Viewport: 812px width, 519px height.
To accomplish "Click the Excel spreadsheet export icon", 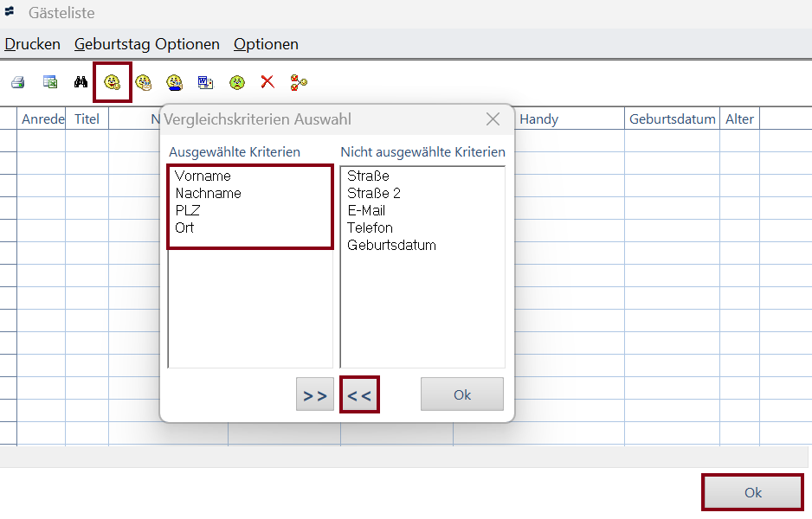I will tap(50, 83).
